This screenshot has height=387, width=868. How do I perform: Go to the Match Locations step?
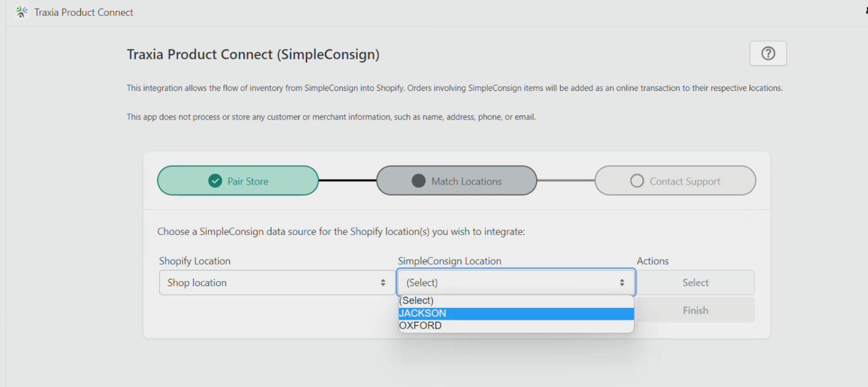click(x=456, y=181)
